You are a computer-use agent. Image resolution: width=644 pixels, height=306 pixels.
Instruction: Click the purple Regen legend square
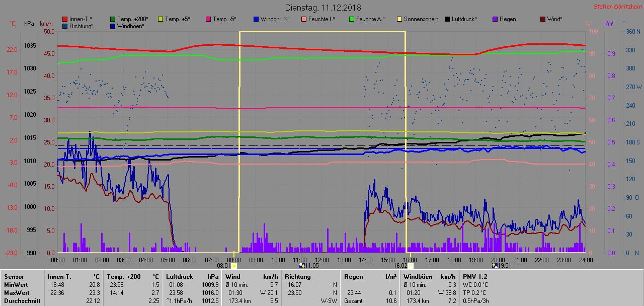pyautogui.click(x=495, y=19)
